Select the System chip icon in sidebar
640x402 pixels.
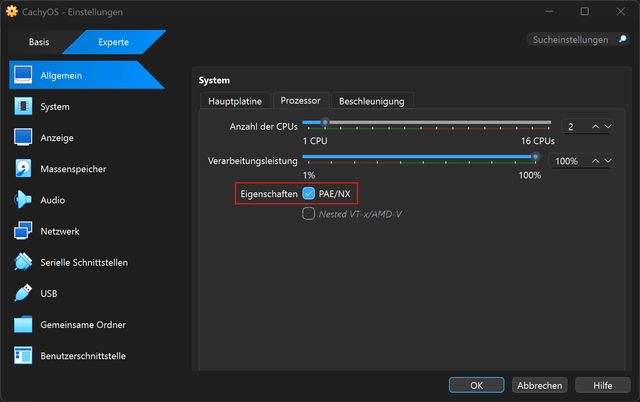tap(23, 107)
